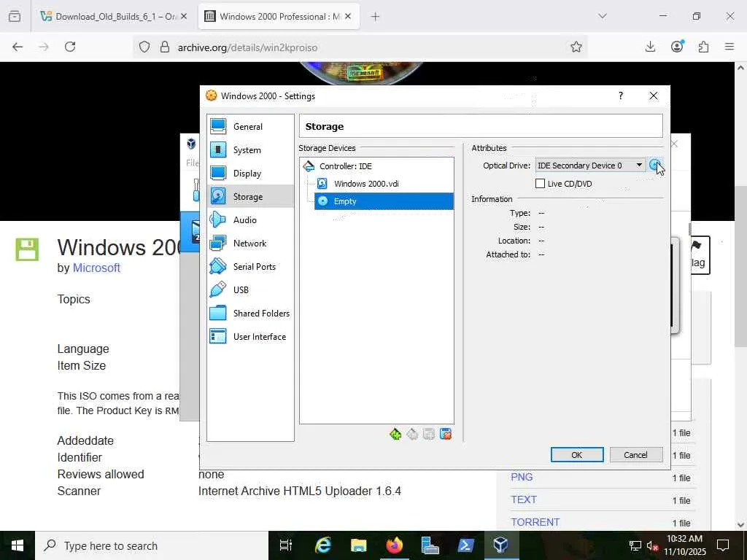Open the Serial Ports settings category

click(250, 267)
